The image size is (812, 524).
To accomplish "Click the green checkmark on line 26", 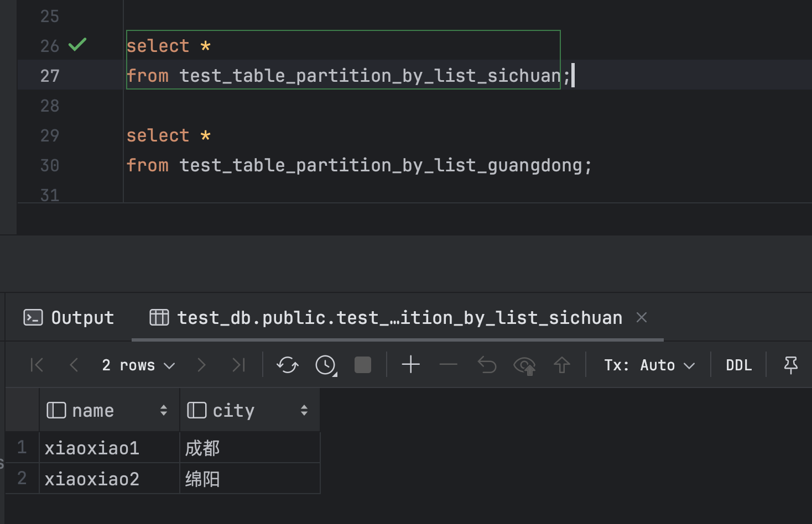I will click(77, 44).
